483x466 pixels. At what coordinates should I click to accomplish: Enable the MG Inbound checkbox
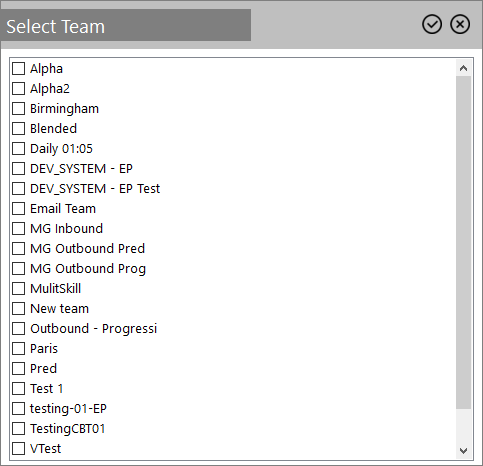pyautogui.click(x=18, y=229)
